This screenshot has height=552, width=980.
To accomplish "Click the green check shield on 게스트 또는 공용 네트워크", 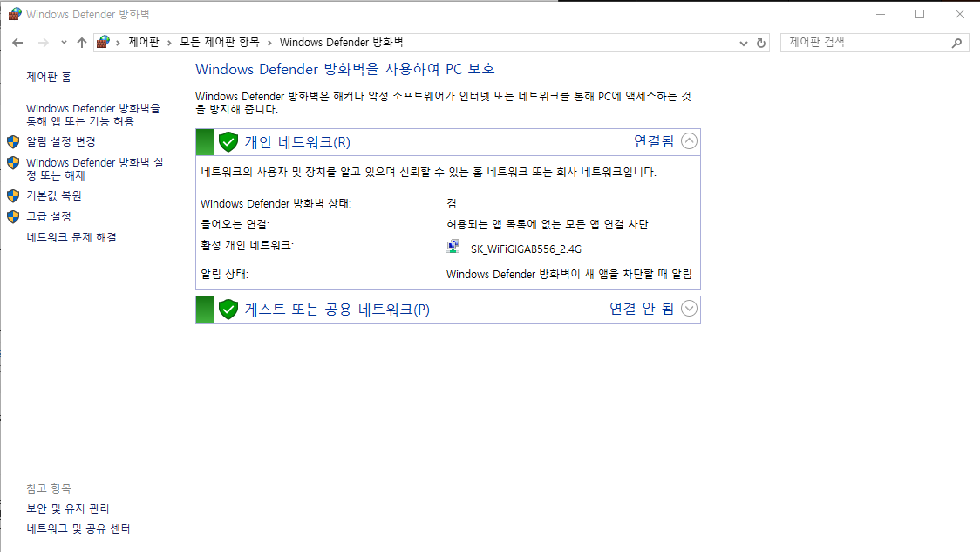I will pos(228,309).
